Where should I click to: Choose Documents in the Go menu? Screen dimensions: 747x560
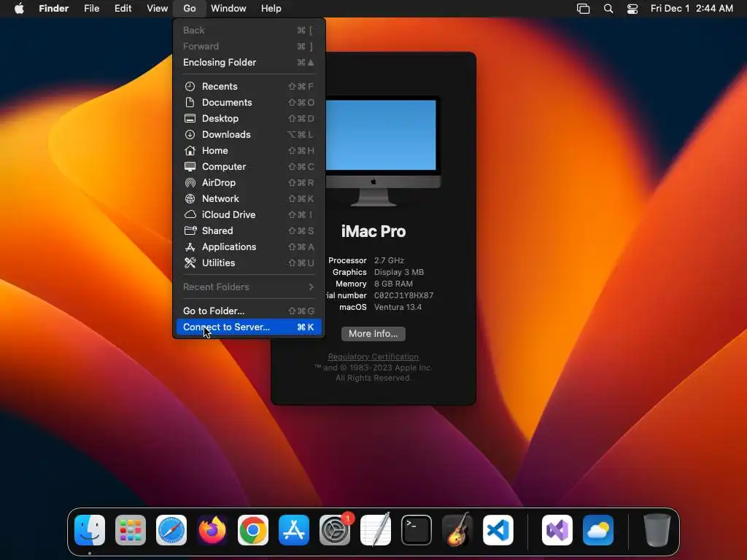pyautogui.click(x=249, y=102)
